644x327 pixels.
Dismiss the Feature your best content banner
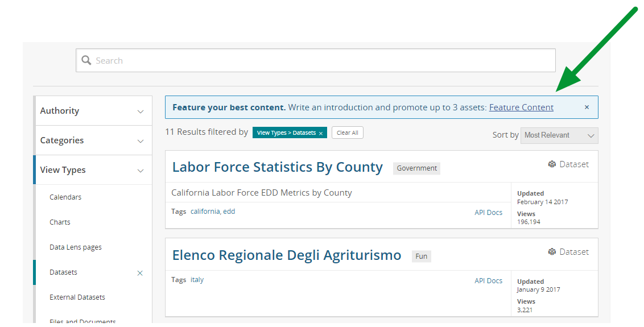coord(587,107)
